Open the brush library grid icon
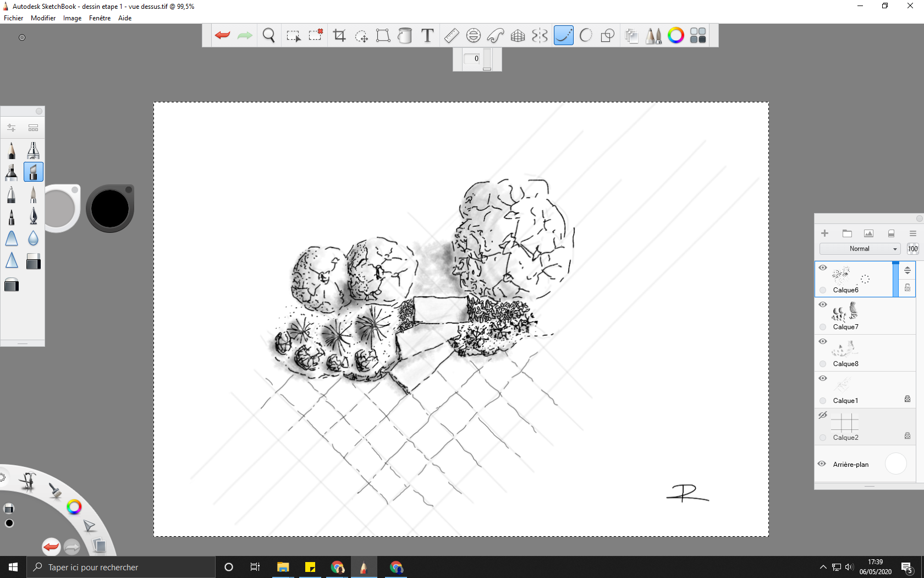 34,128
